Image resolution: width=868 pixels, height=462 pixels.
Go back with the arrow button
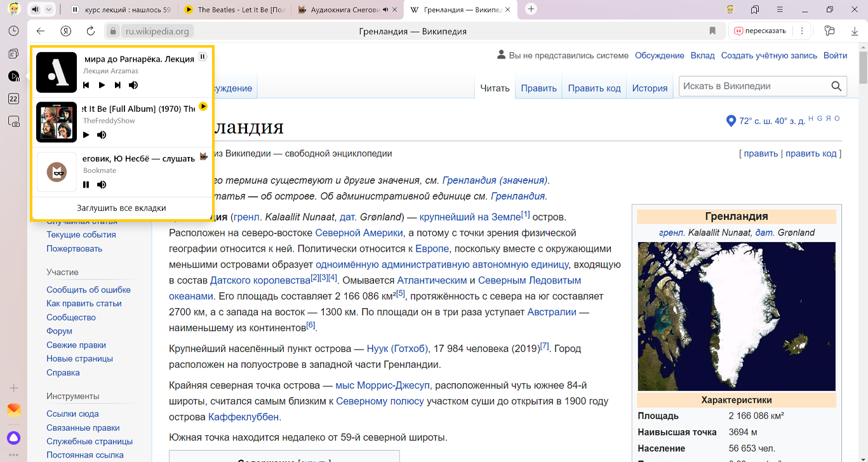pyautogui.click(x=41, y=31)
